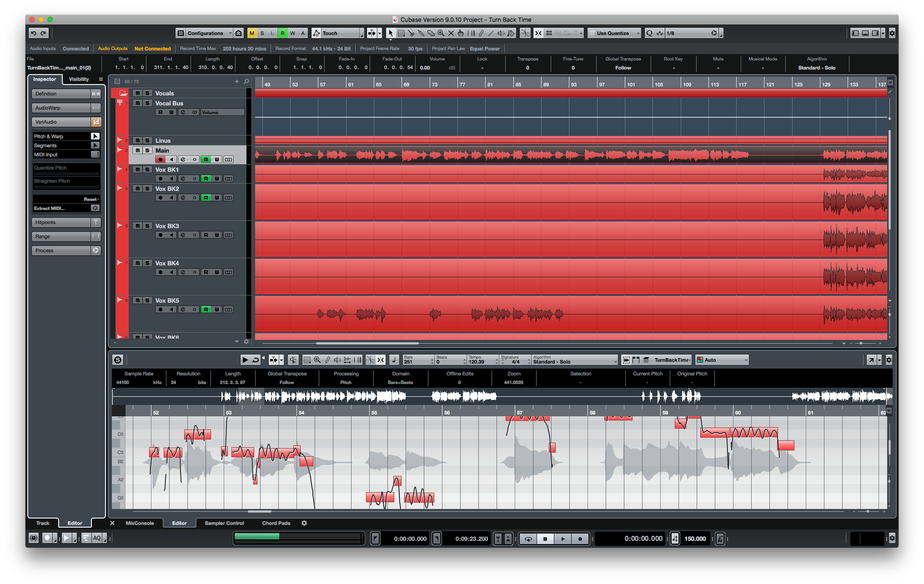Image resolution: width=924 pixels, height=584 pixels.
Task: Click the Snap to Zero Crossing icon
Action: (x=525, y=33)
